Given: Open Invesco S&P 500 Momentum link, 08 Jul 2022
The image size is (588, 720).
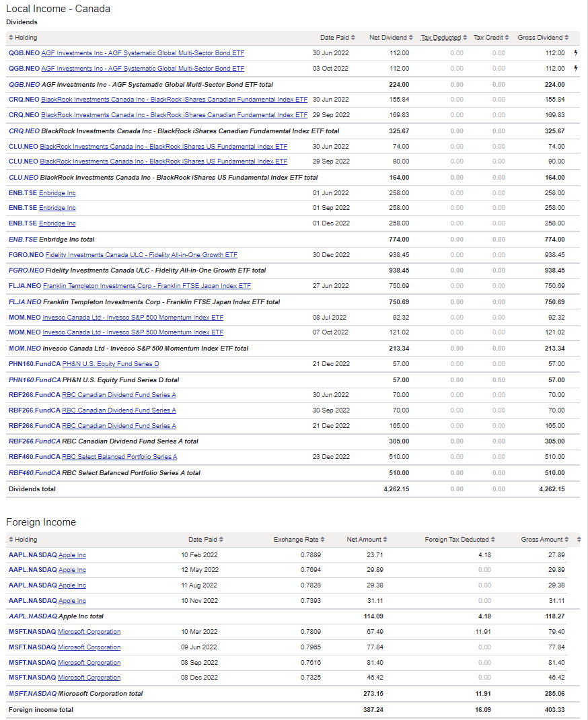Looking at the screenshot, I should [133, 318].
